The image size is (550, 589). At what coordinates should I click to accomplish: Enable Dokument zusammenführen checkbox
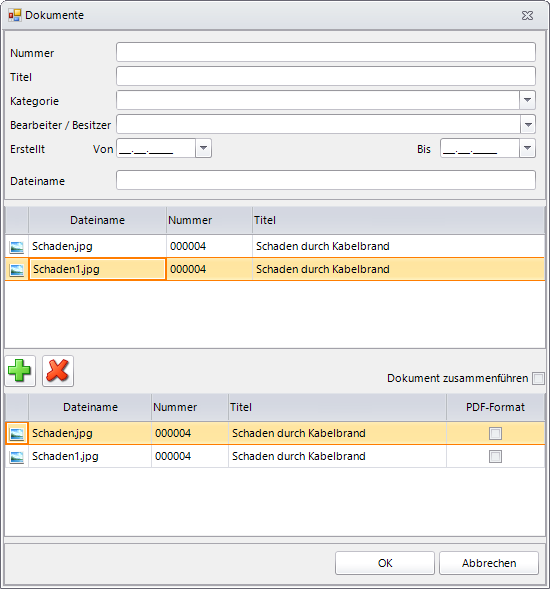click(538, 378)
